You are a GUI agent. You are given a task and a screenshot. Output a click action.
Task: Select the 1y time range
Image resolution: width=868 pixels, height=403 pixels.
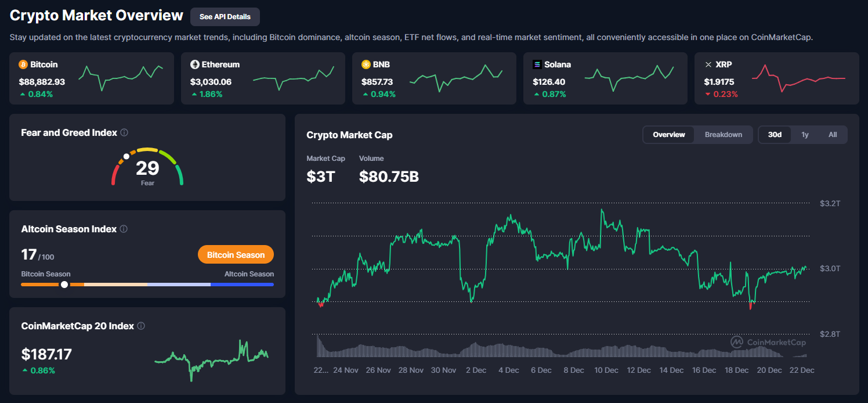(805, 135)
